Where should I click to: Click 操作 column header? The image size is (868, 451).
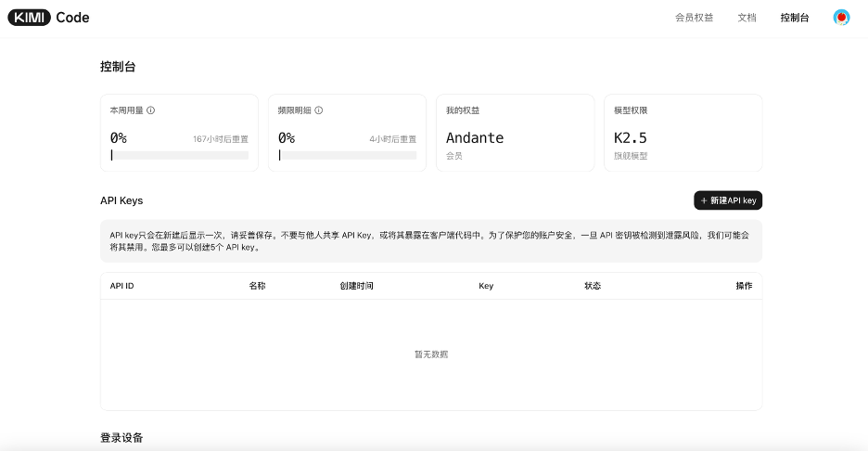click(x=744, y=286)
